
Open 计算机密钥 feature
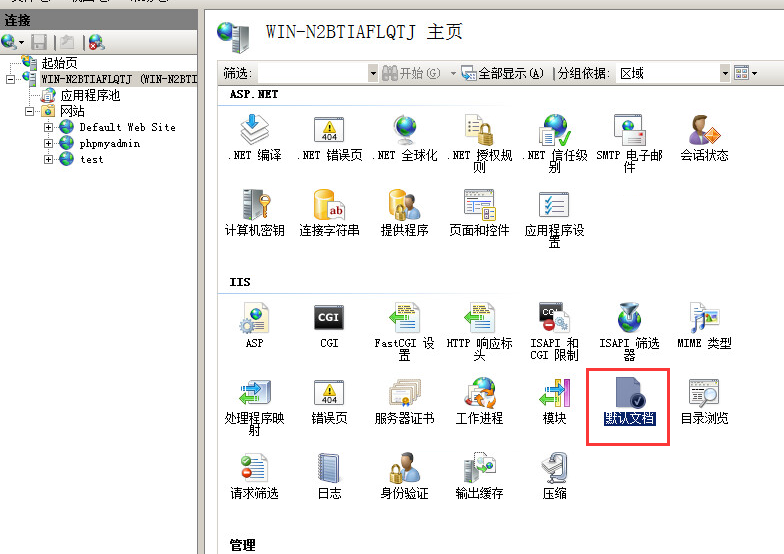(x=254, y=212)
